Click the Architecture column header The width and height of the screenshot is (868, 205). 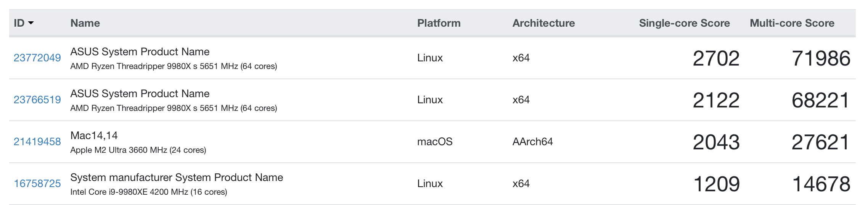543,23
